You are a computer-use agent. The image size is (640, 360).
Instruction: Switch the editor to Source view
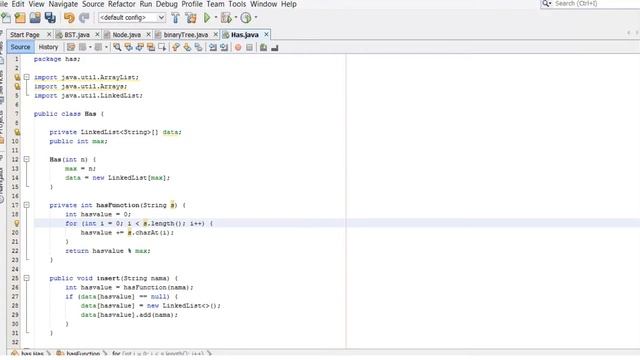(x=20, y=47)
